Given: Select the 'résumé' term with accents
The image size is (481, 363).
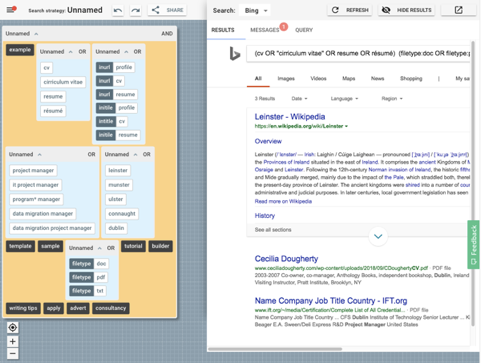Looking at the screenshot, I should (53, 111).
